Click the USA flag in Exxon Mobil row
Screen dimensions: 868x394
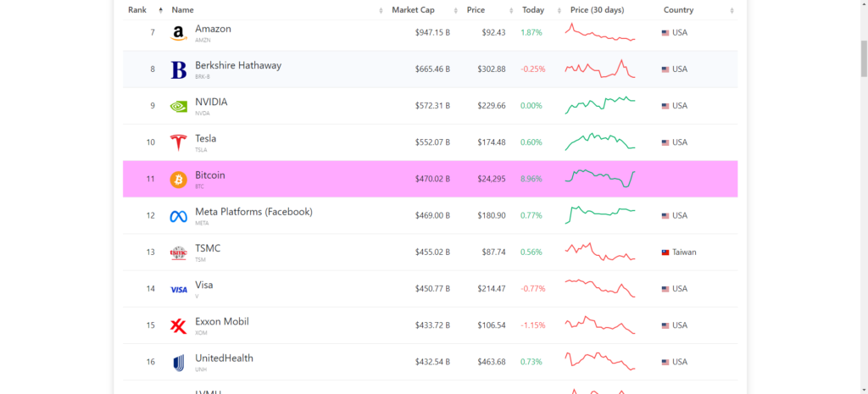665,325
